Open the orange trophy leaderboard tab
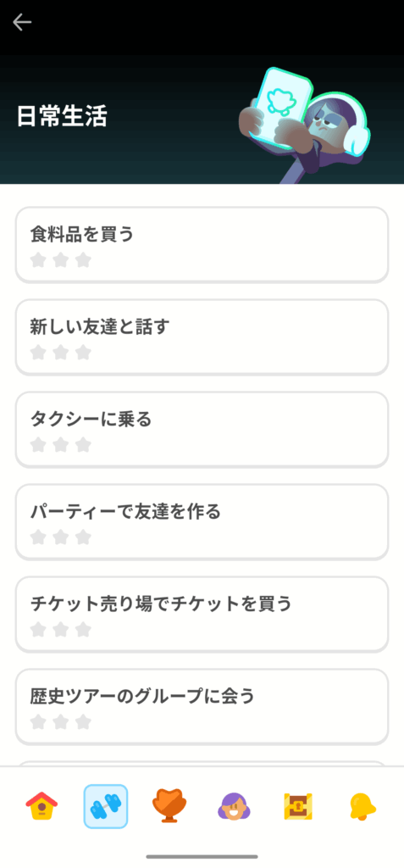 pos(169,806)
